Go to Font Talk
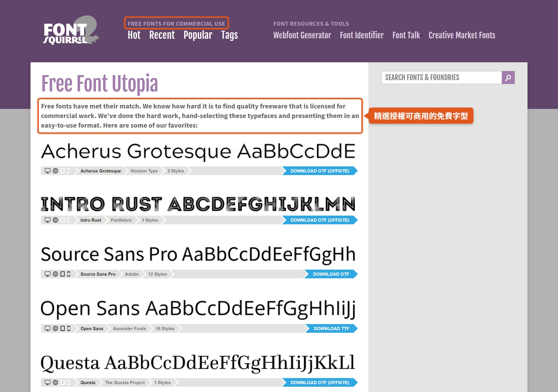This screenshot has height=392, width=558. pos(406,35)
